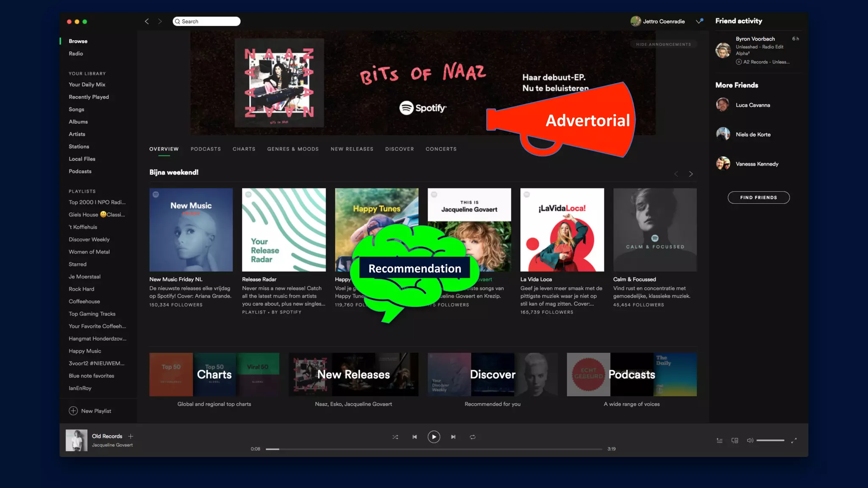Go to the previous track
This screenshot has height=488, width=868.
coord(415,437)
